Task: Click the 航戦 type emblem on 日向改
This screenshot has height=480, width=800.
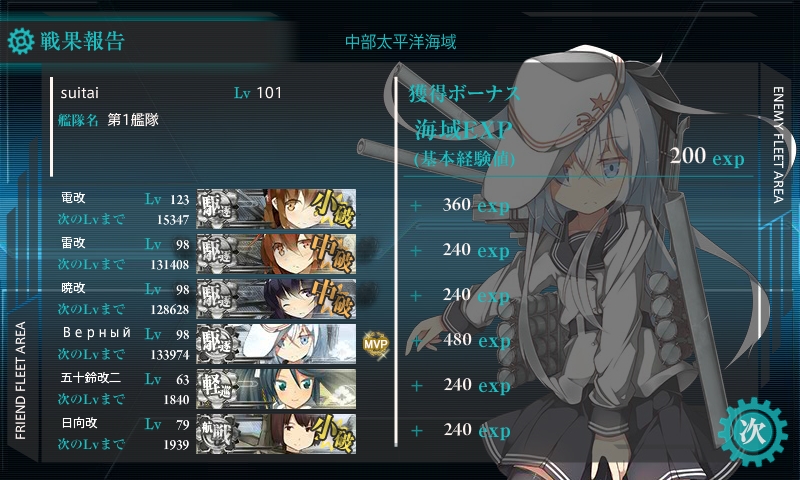Action: click(217, 434)
